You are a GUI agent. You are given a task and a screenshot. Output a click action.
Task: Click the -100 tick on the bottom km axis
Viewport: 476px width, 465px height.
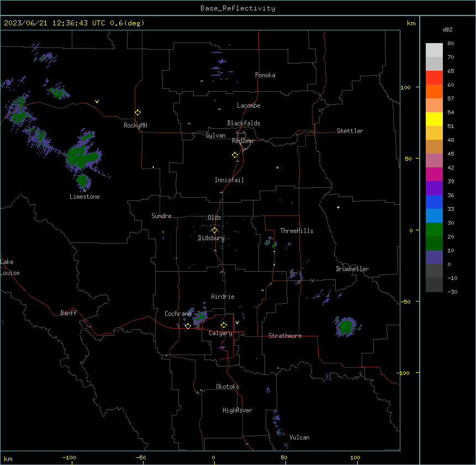[69, 457]
